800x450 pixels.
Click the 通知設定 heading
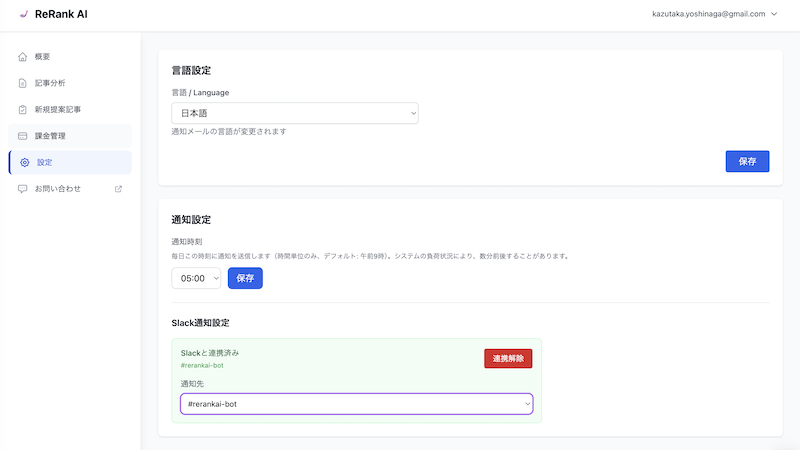click(x=191, y=220)
